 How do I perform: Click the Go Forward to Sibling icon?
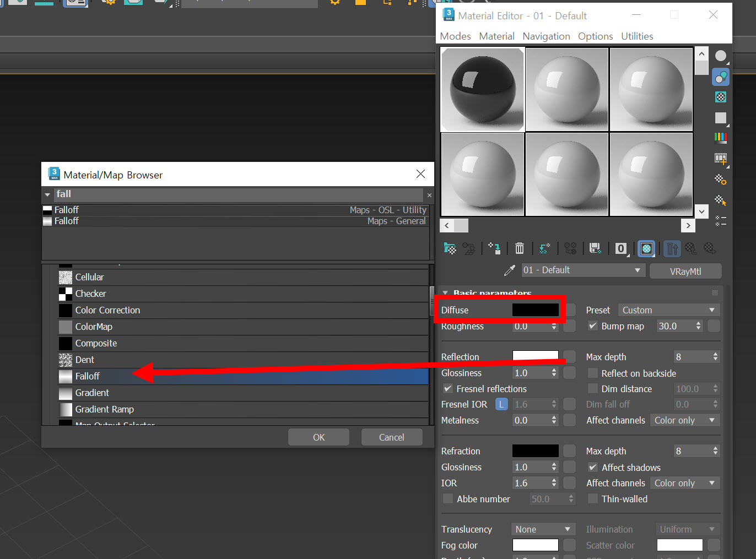point(710,248)
